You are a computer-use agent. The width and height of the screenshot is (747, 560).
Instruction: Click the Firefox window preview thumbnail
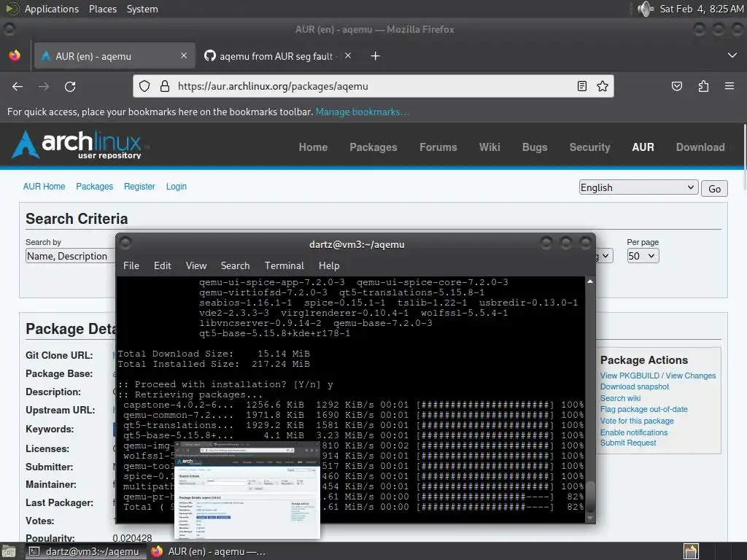pyautogui.click(x=247, y=490)
